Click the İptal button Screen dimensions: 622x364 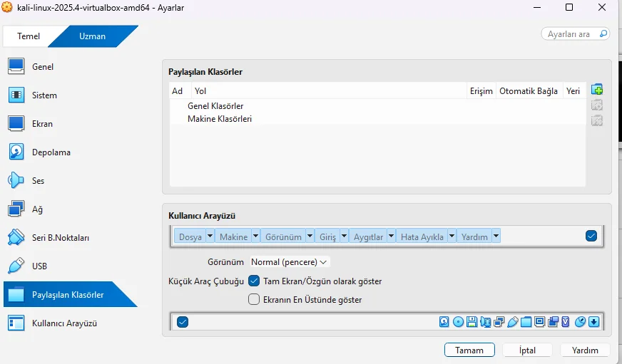(527, 350)
